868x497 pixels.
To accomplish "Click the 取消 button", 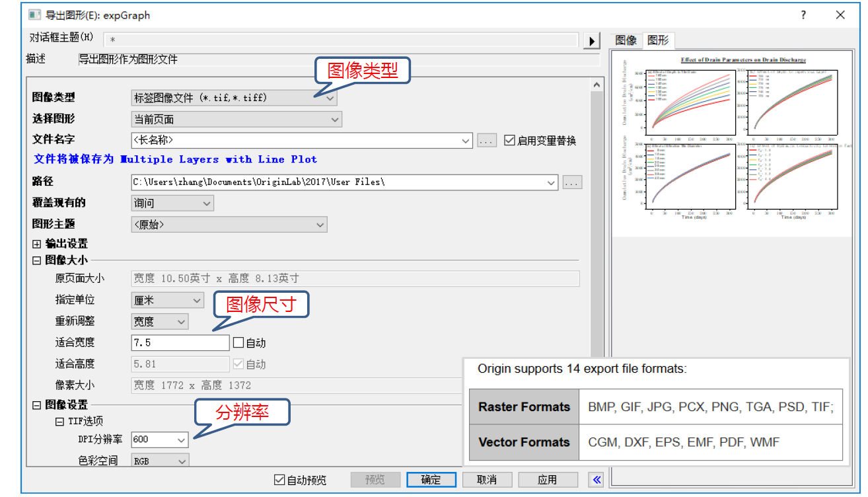I will 486,480.
